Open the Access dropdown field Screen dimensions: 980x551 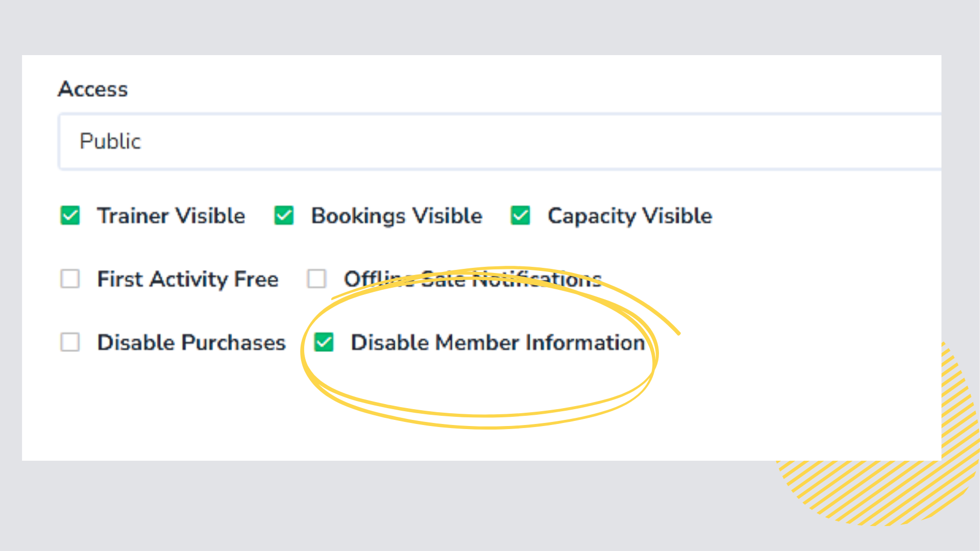pyautogui.click(x=500, y=141)
